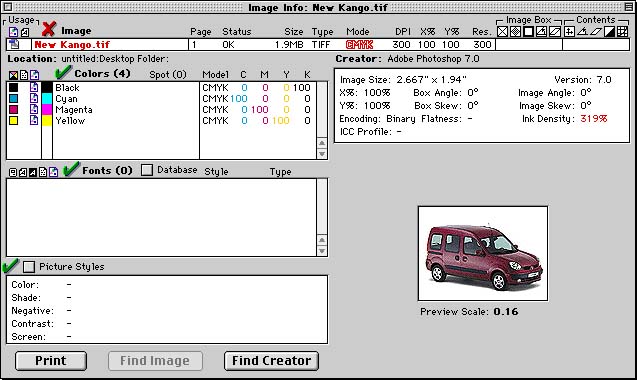
Task: Click the red CMYK mode value
Action: point(360,45)
